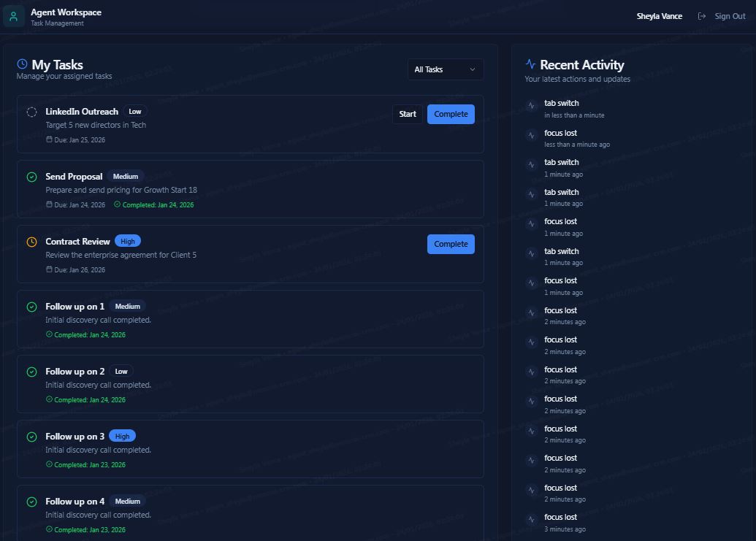
Task: Toggle the completion circle on Follow up on 4
Action: (31, 502)
